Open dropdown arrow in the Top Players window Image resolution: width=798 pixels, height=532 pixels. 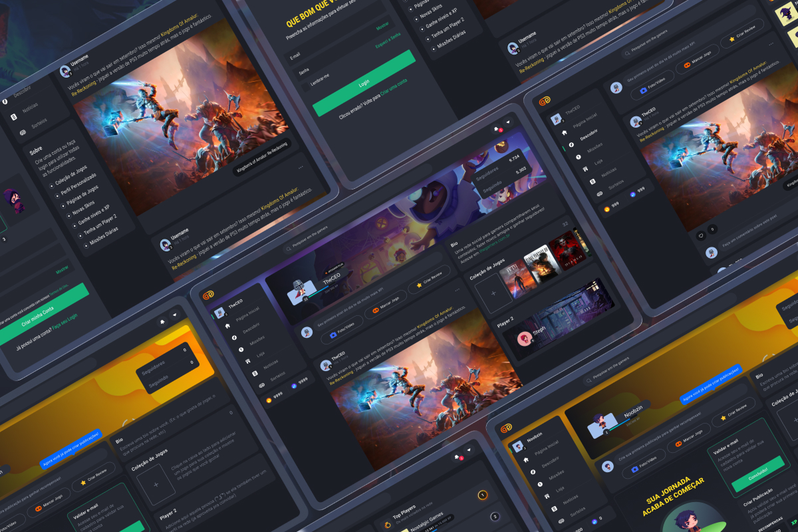click(469, 450)
